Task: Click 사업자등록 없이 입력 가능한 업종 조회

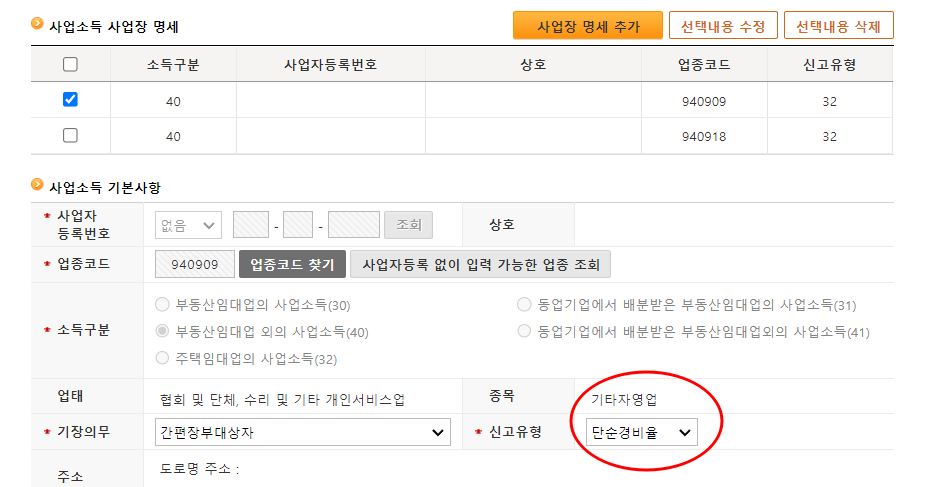Action: (480, 265)
